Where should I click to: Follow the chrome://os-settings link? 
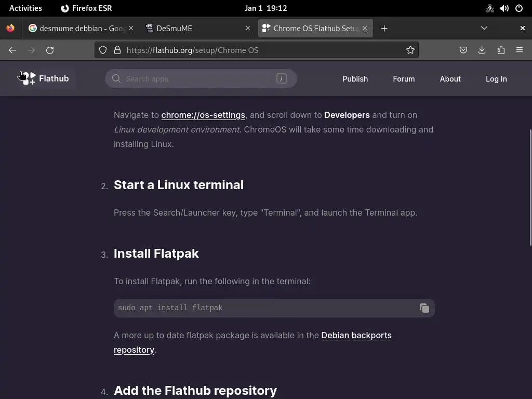[203, 115]
